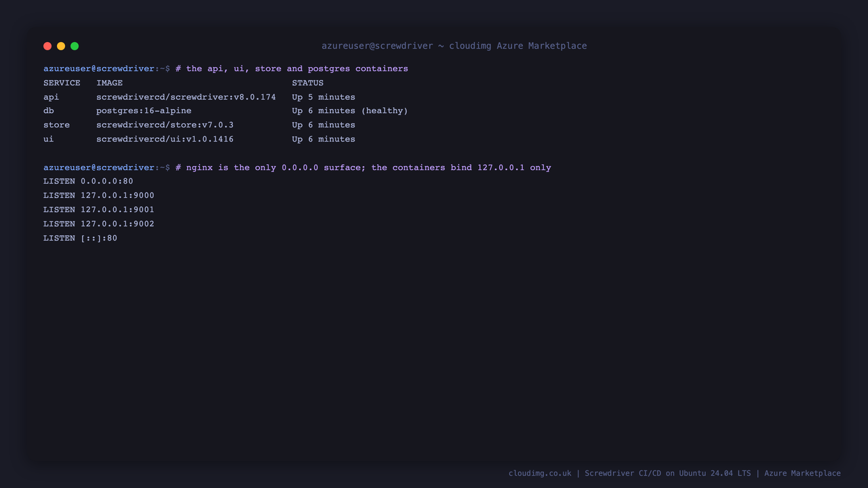The image size is (868, 488).
Task: Click the status 'Up 5 minutes'
Action: [323, 97]
